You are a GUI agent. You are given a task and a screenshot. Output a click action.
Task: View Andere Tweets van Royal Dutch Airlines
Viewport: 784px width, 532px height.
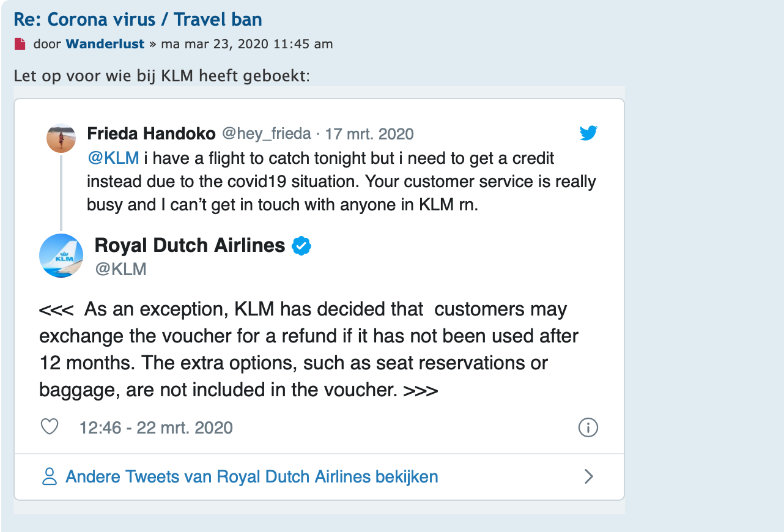click(x=252, y=476)
